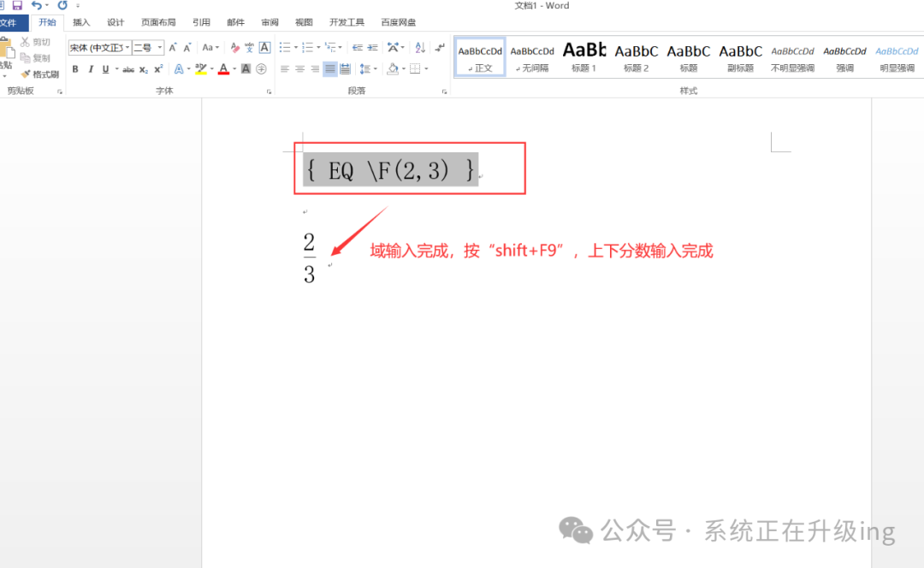The width and height of the screenshot is (924, 568).
Task: Click the Save icon in quick access toolbar
Action: (x=17, y=5)
